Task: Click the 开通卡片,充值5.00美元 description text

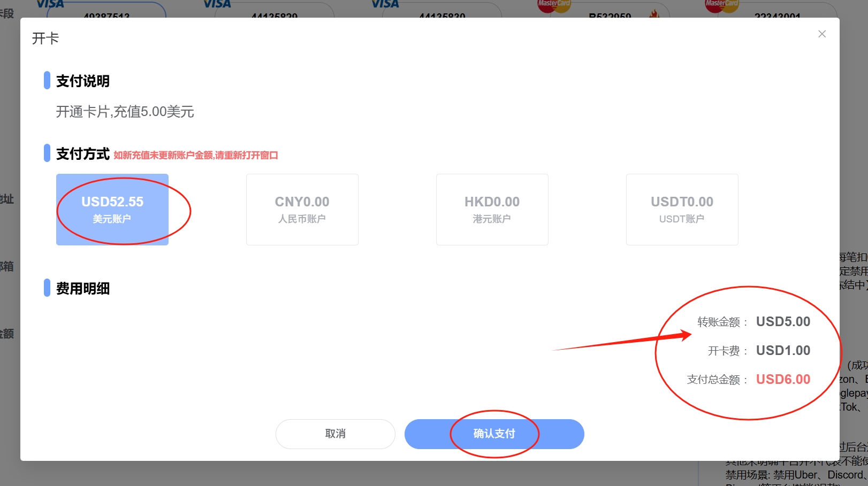Action: click(125, 112)
